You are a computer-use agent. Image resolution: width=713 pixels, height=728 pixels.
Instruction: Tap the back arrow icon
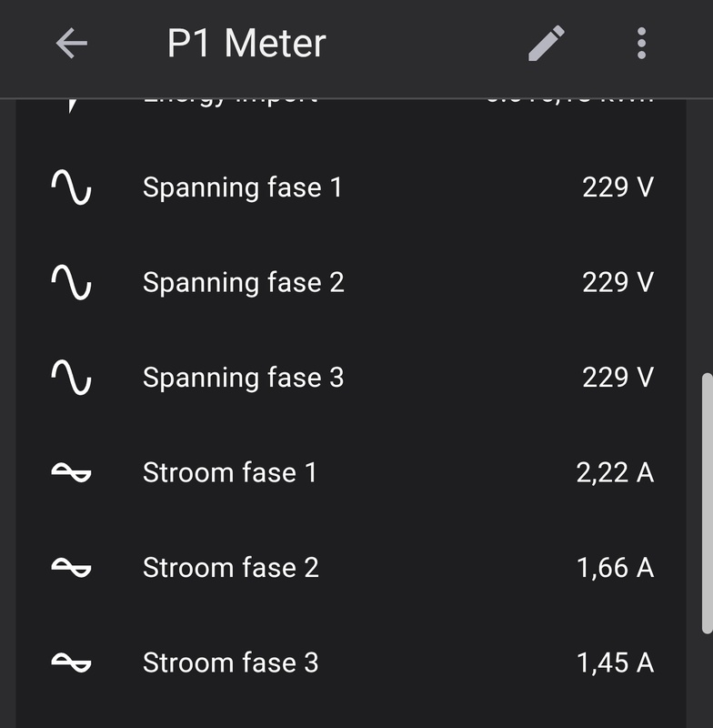coord(71,43)
